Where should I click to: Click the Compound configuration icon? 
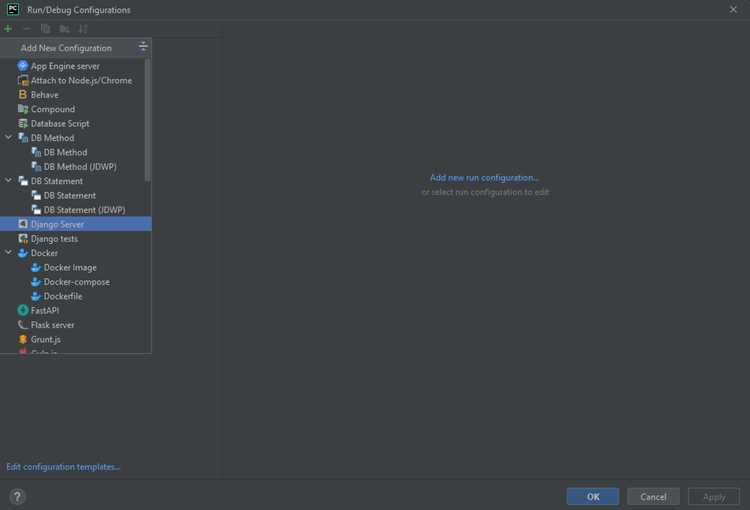[22, 109]
